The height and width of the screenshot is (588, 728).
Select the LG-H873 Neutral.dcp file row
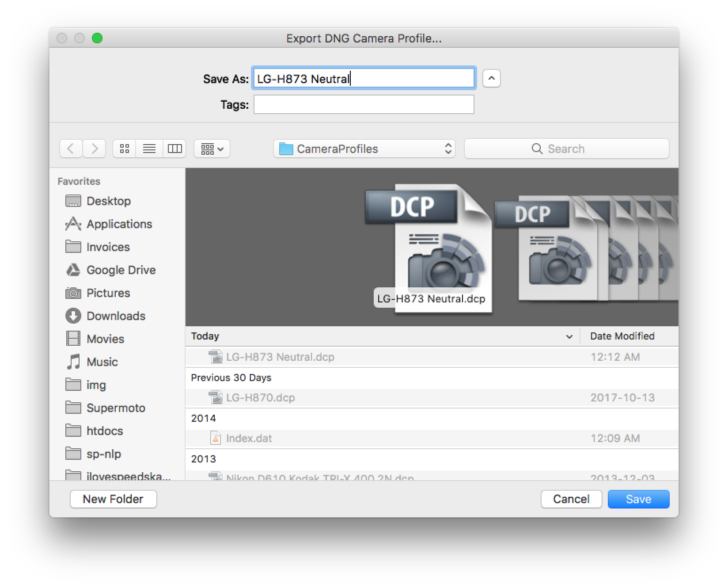tap(432, 357)
